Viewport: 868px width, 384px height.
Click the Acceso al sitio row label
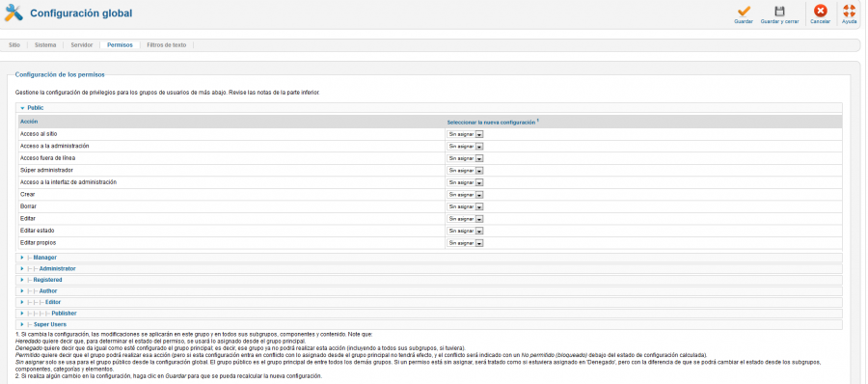(39, 134)
